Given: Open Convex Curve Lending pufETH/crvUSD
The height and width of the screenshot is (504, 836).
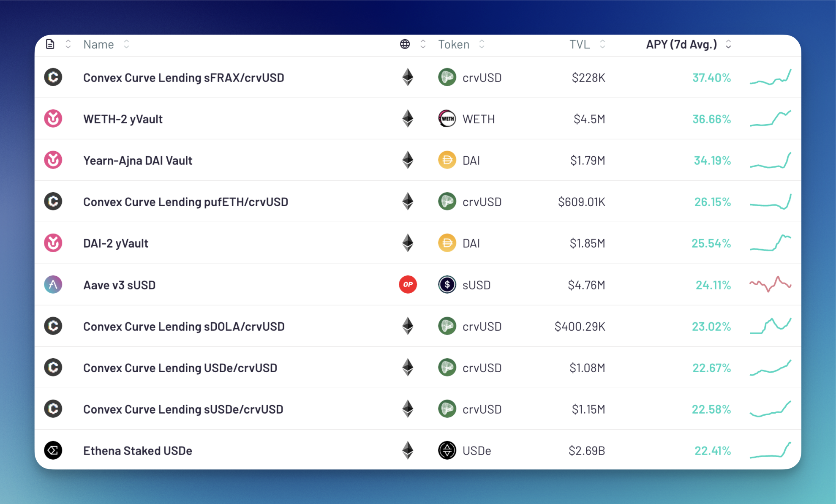Looking at the screenshot, I should (186, 202).
